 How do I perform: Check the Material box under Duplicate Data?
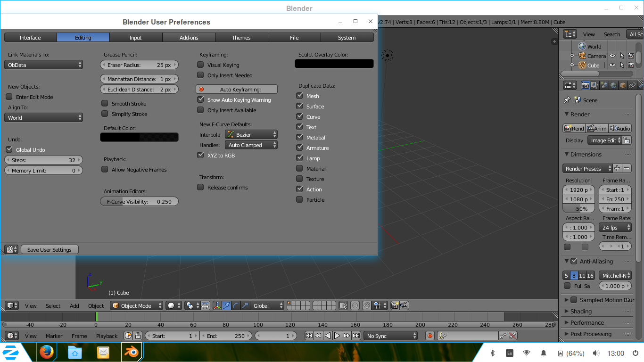click(300, 168)
